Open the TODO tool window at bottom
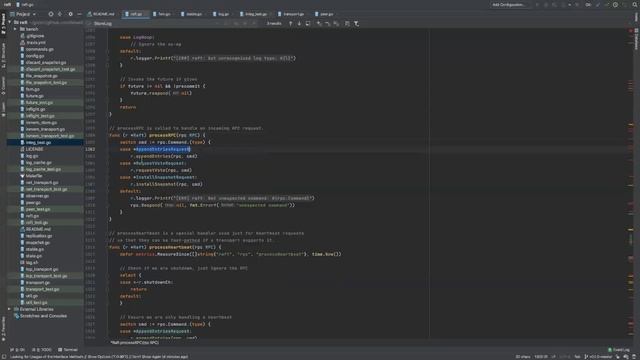Screen dimensions: 640x360 coord(42,350)
